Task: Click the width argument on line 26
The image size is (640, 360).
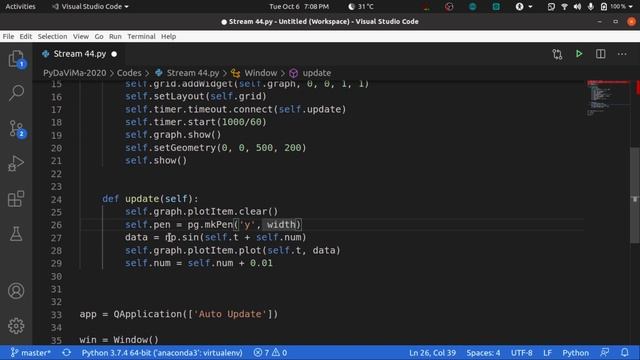Action: (282, 224)
